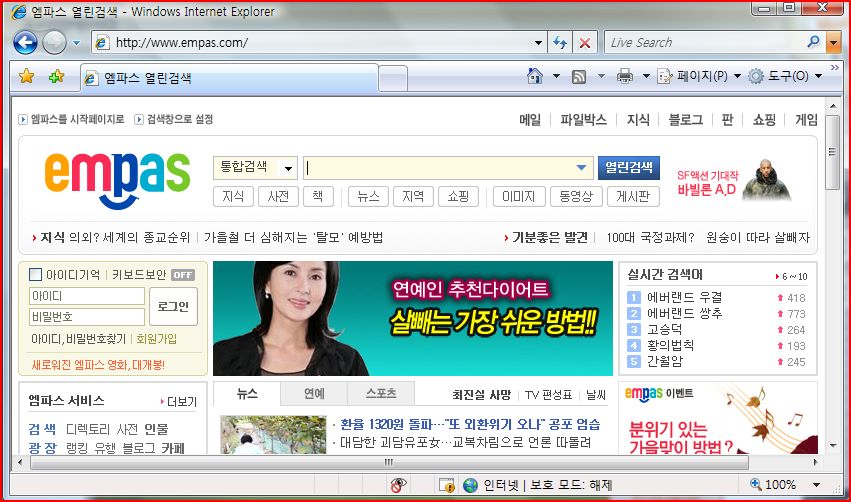Click the empas logo
Viewport: 851px width, 502px height.
117,179
